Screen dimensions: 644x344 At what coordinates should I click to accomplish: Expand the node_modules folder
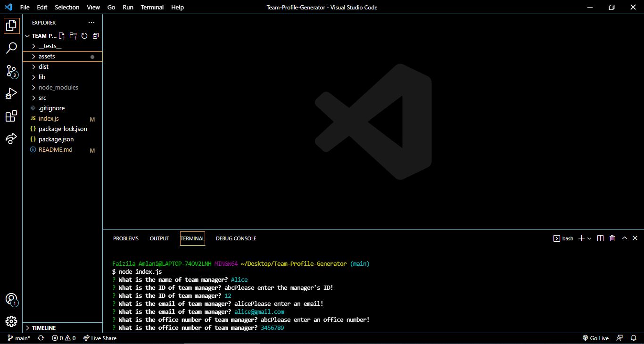(x=62, y=88)
